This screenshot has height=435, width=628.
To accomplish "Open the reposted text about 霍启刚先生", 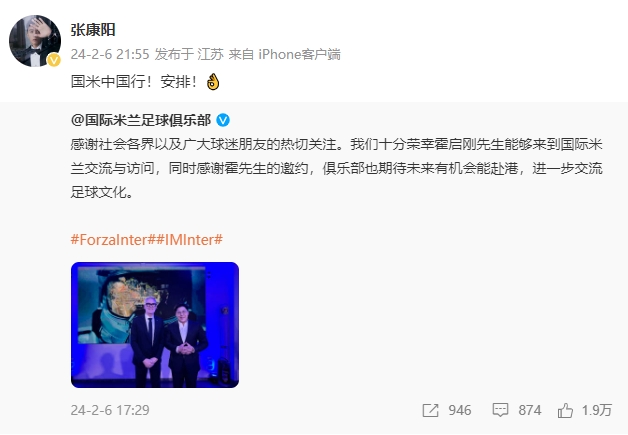I will [336, 168].
